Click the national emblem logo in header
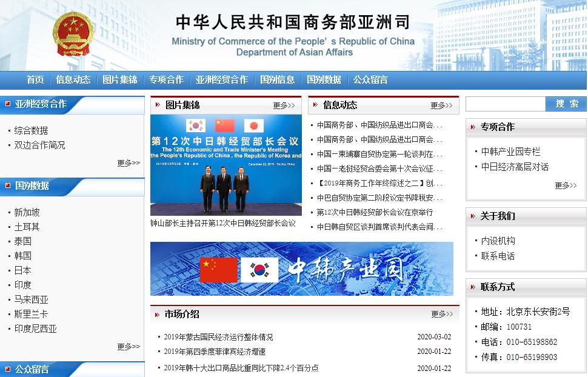588x377 pixels. [x=73, y=35]
